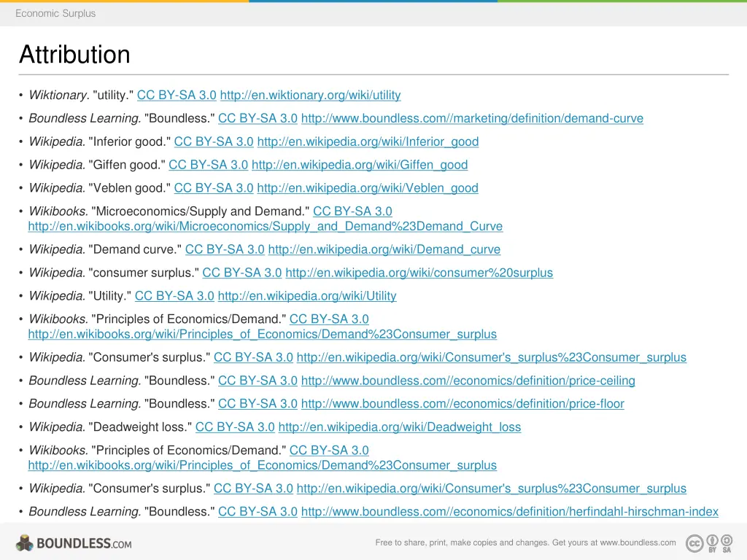Visit the wikipedia Veblen_good URL

(x=368, y=188)
